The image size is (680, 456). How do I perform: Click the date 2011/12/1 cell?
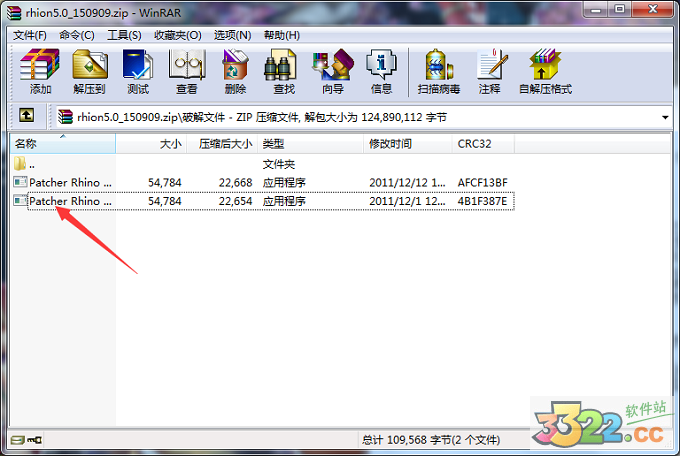click(x=407, y=201)
